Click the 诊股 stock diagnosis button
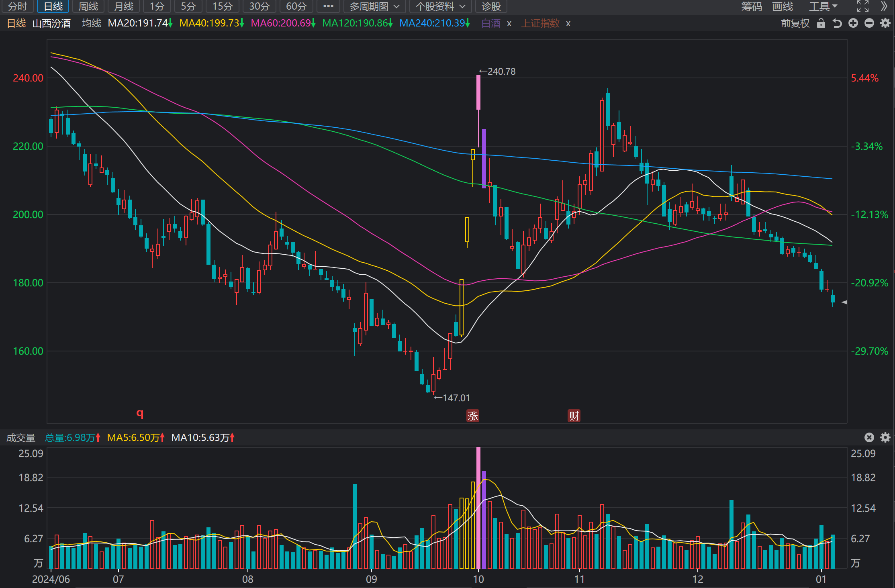 pyautogui.click(x=491, y=6)
